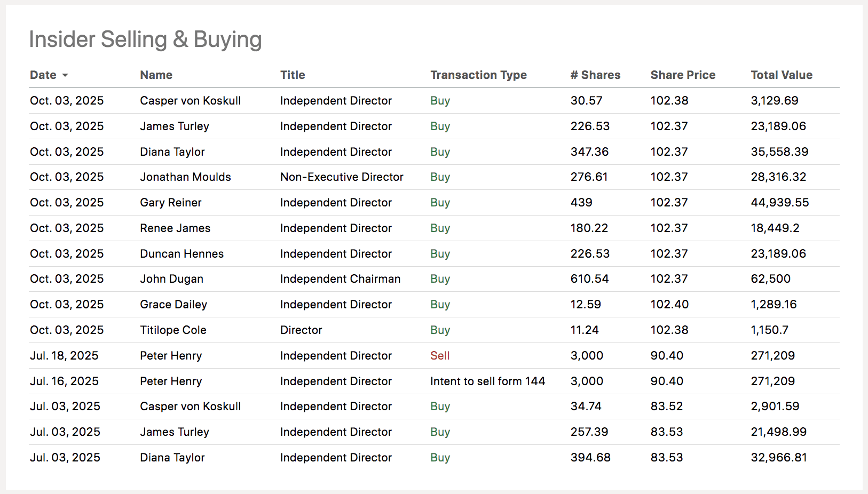Click the red Sell transaction label
This screenshot has height=494, width=868.
(x=440, y=356)
